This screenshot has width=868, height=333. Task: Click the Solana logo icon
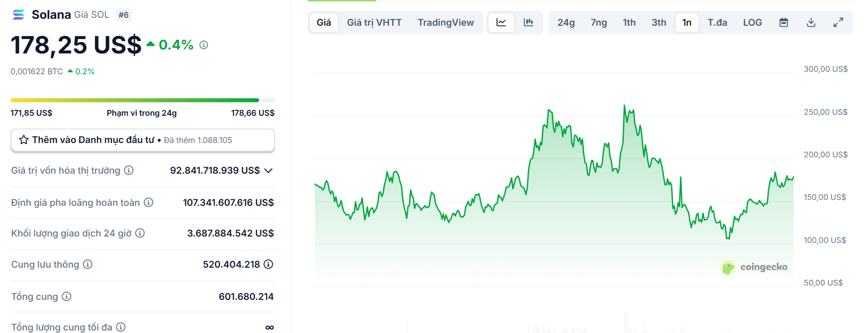click(x=18, y=15)
